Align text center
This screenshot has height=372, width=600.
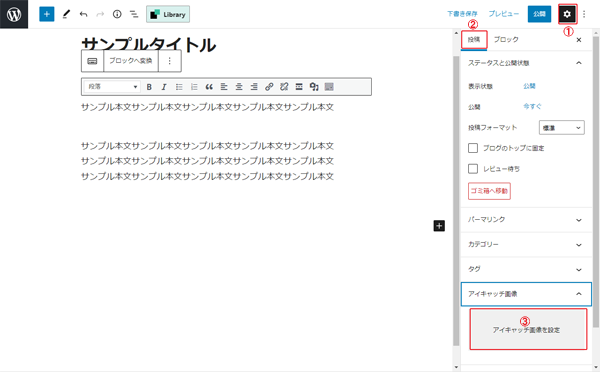(x=239, y=87)
